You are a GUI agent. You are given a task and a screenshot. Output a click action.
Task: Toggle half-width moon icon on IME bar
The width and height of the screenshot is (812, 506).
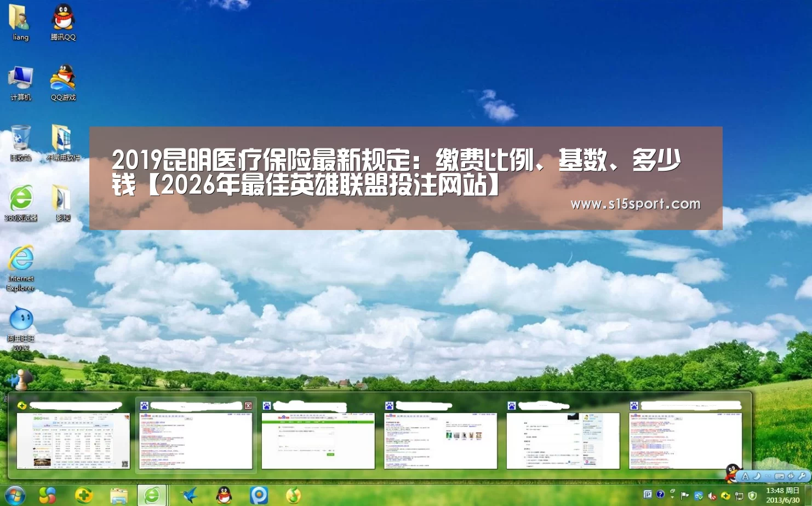coord(757,476)
